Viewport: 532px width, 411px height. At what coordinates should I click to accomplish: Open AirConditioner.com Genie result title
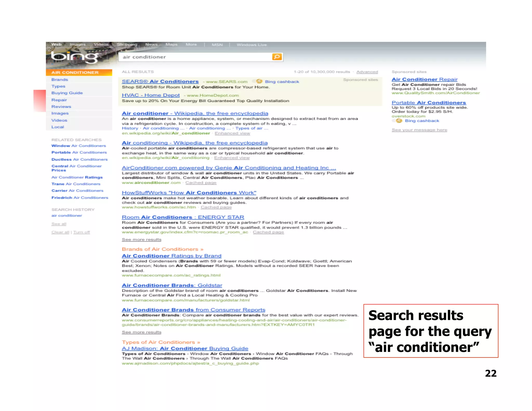click(x=229, y=168)
